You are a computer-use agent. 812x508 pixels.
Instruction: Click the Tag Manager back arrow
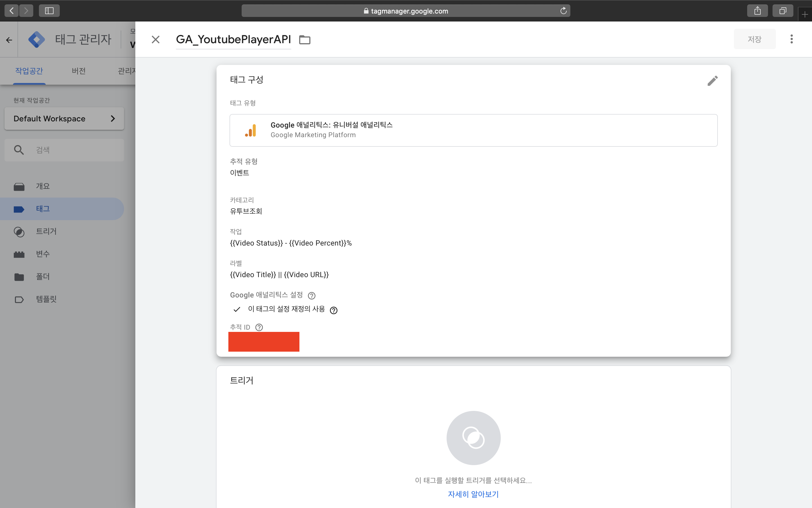9,40
